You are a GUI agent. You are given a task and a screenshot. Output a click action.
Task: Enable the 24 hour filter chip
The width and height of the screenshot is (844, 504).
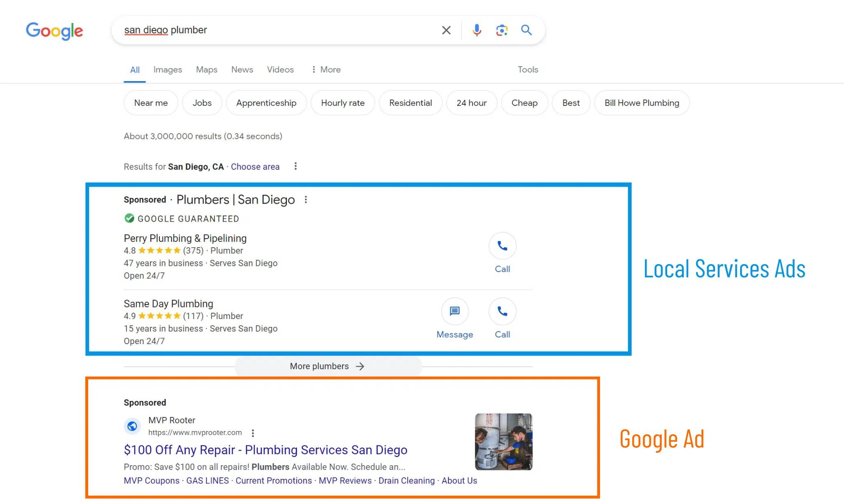[x=471, y=103]
